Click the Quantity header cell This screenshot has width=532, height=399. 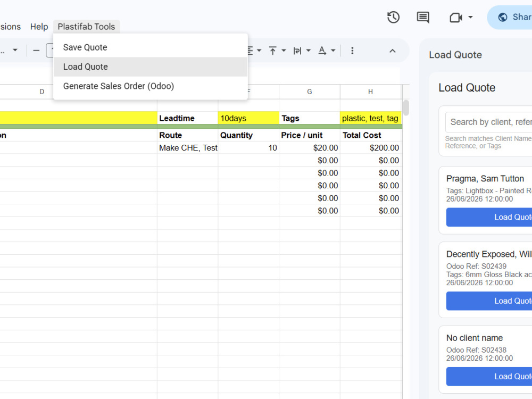pyautogui.click(x=248, y=135)
